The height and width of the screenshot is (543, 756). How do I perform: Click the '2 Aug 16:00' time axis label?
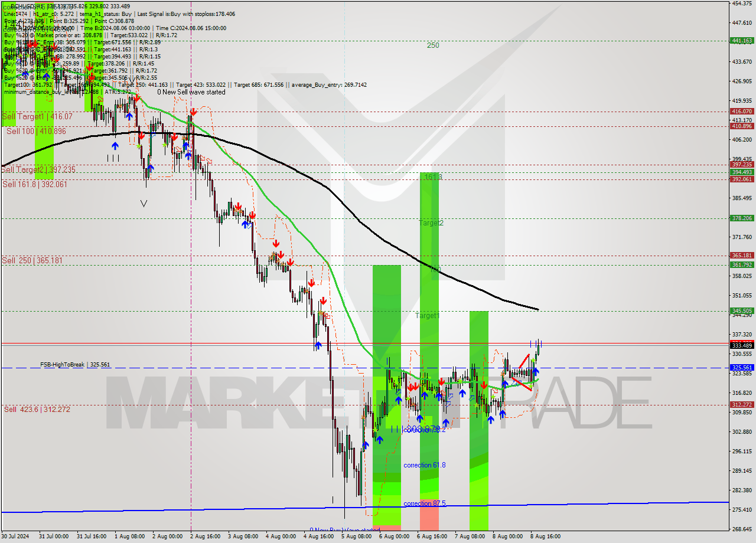click(x=205, y=537)
